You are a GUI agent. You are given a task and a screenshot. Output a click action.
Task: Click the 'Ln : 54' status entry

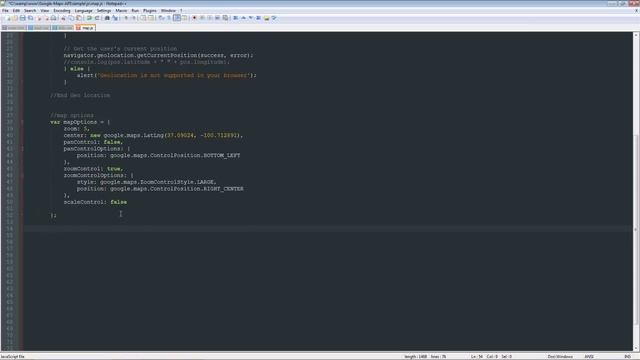point(477,357)
